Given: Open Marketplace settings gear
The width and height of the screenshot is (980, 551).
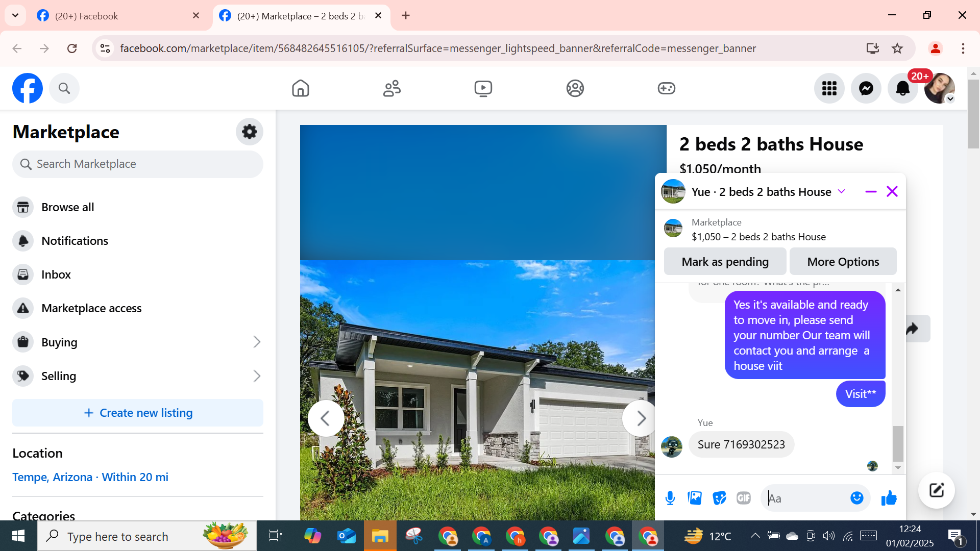Looking at the screenshot, I should coord(249,132).
